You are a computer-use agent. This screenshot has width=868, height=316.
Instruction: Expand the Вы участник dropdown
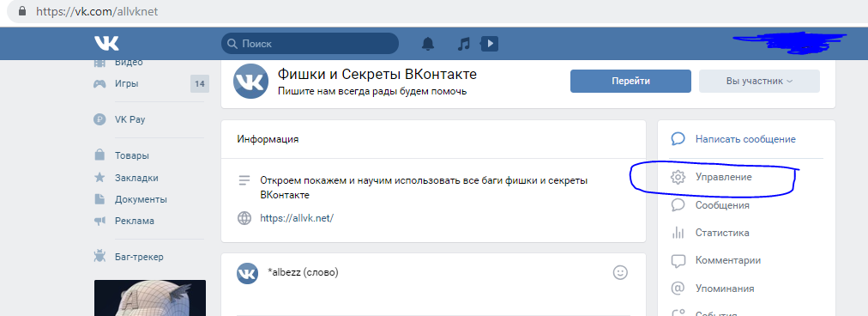pyautogui.click(x=759, y=81)
